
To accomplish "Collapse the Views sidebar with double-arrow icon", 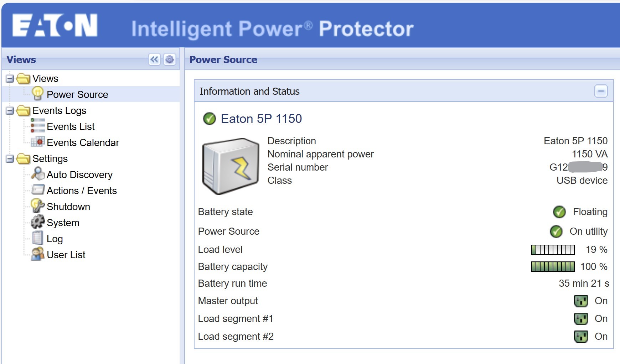I will click(x=154, y=59).
